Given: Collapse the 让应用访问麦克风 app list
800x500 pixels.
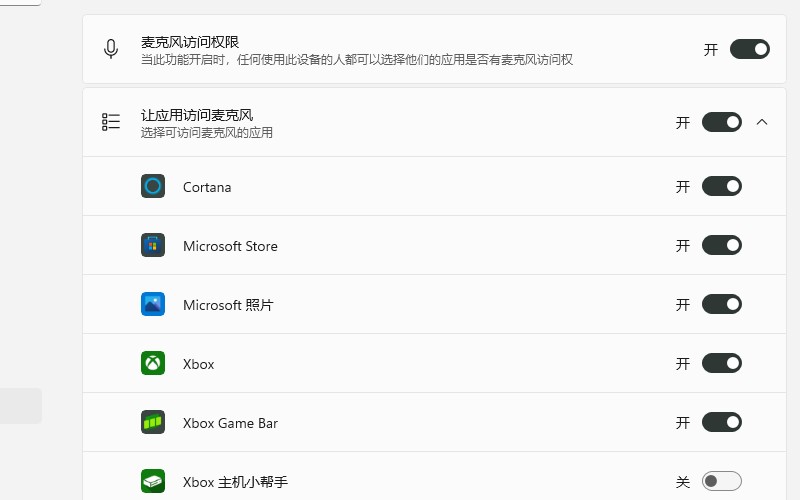Looking at the screenshot, I should click(x=762, y=122).
